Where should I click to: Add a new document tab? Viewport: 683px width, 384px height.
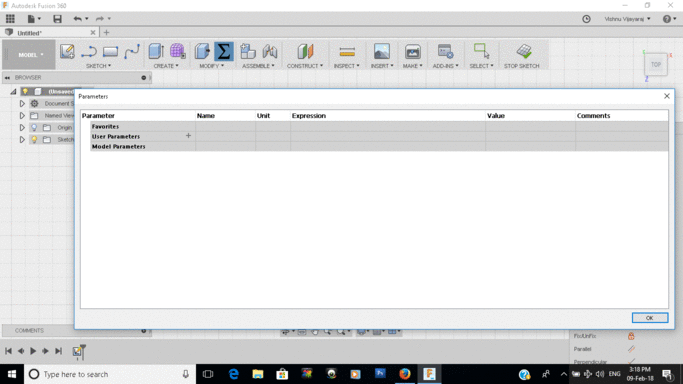click(x=106, y=33)
